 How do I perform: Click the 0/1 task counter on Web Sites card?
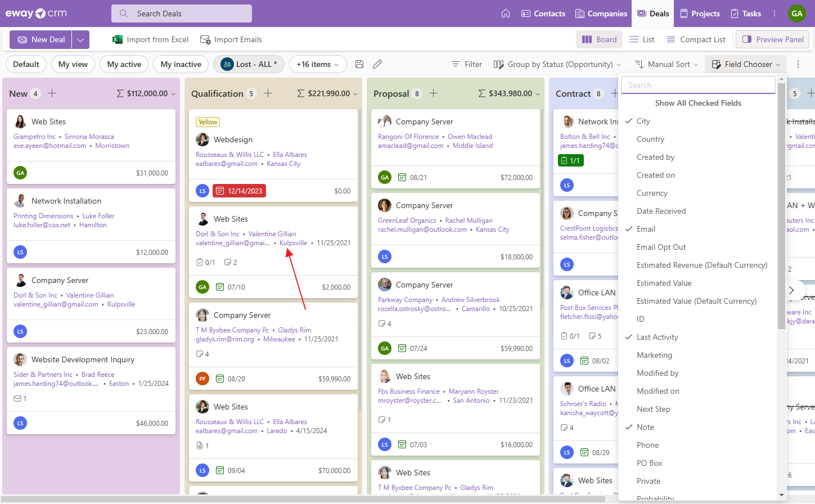pos(205,262)
